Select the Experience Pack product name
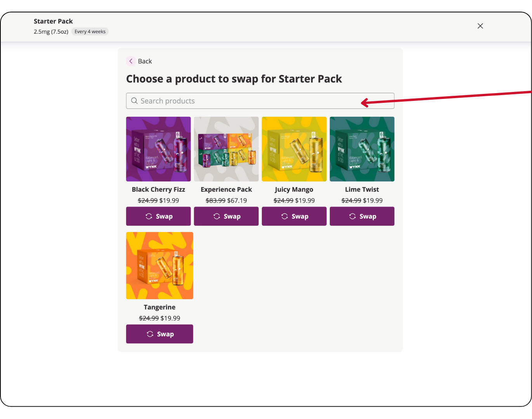Screen dimensions: 532x419 coord(226,189)
